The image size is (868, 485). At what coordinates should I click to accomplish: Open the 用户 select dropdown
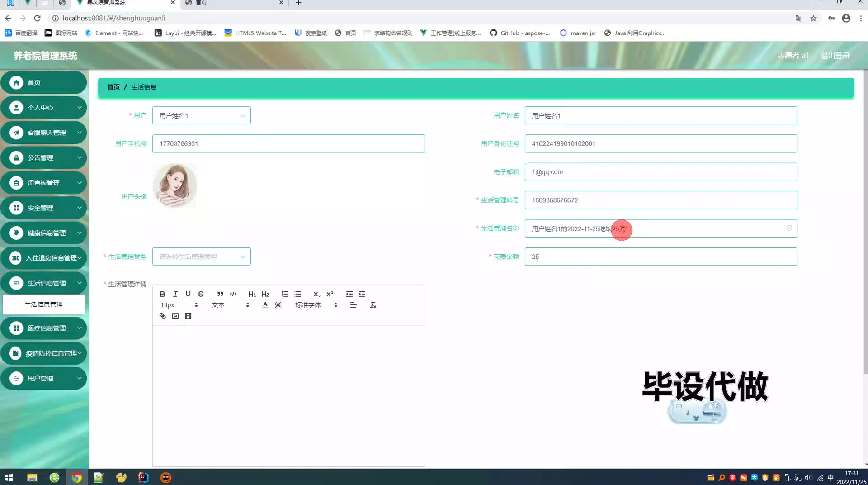click(202, 115)
